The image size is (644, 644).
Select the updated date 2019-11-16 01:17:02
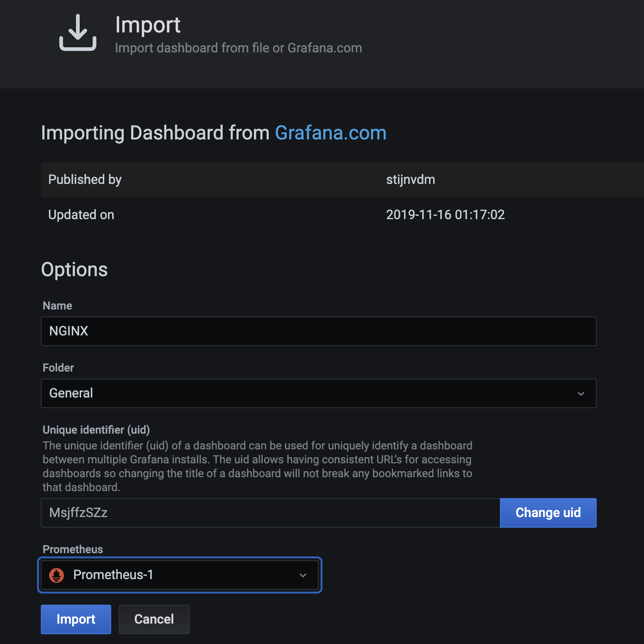(445, 215)
